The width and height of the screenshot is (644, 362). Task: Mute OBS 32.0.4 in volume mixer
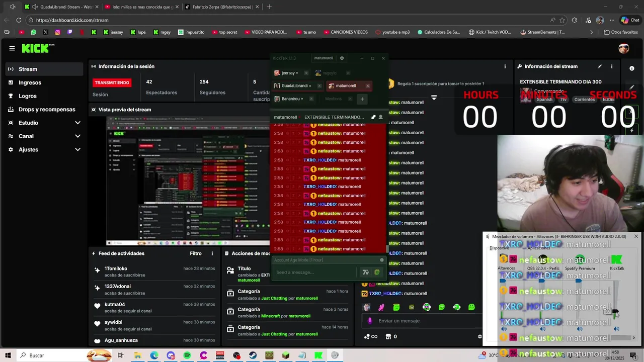coord(542,329)
